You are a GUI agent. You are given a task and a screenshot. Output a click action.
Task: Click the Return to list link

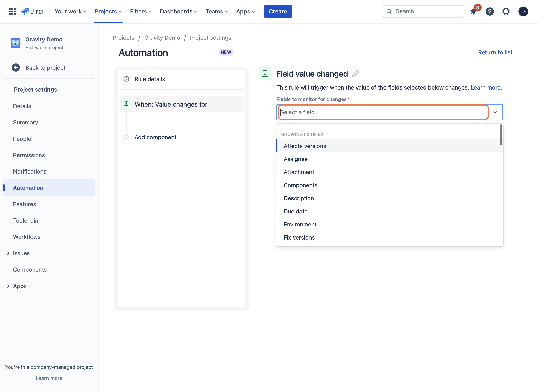495,52
